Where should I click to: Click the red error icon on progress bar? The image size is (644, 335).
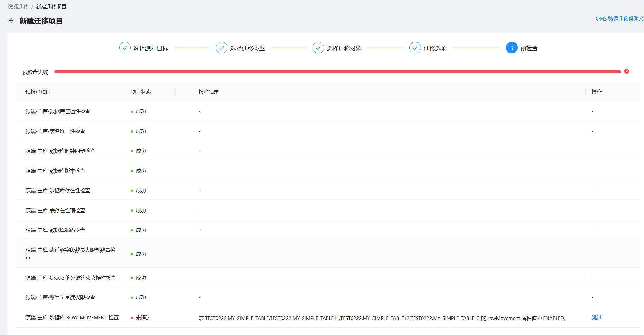[x=626, y=71]
